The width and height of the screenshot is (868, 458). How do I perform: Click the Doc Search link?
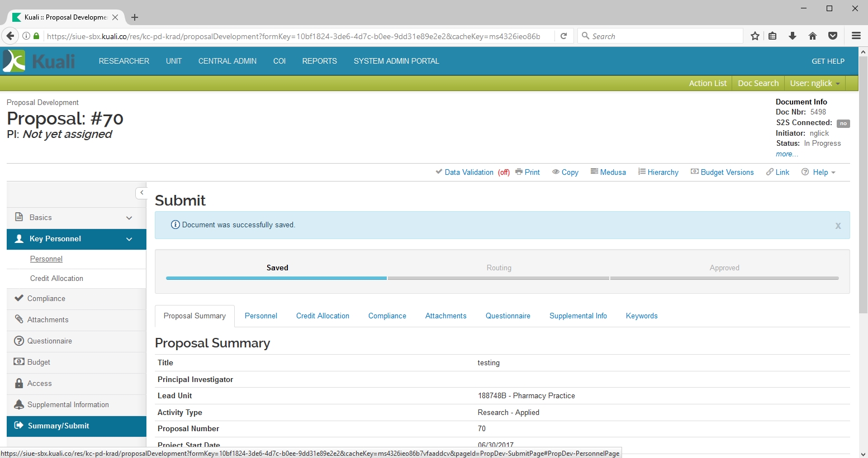point(758,83)
